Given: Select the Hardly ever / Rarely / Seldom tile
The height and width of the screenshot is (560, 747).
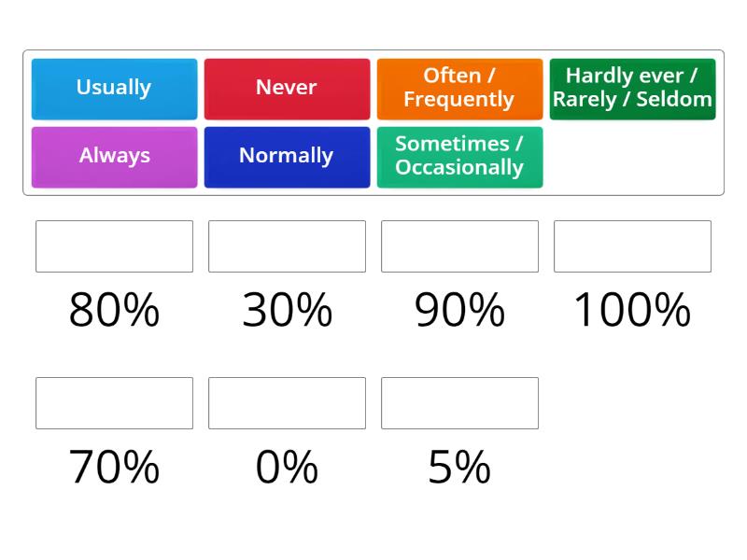Looking at the screenshot, I should coord(632,88).
